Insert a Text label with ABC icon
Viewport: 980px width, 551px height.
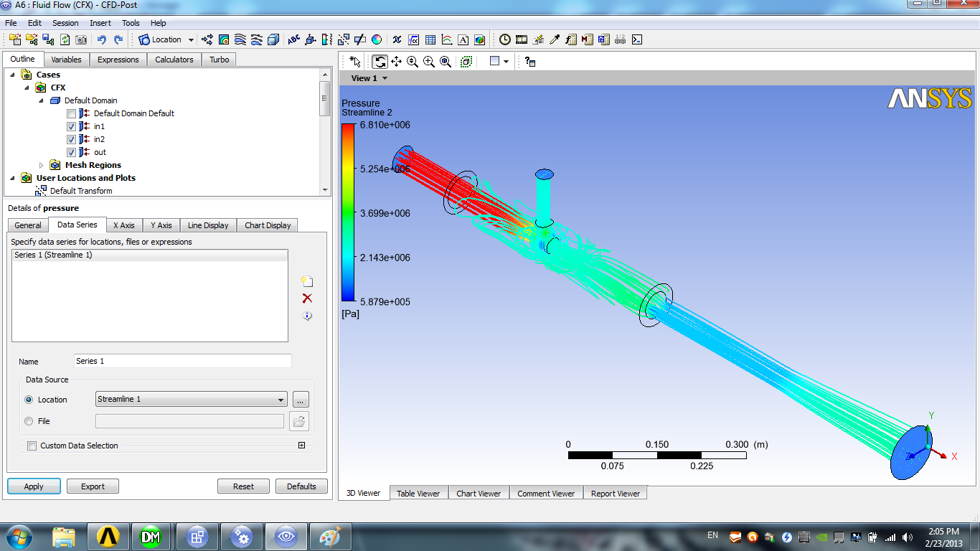(293, 39)
